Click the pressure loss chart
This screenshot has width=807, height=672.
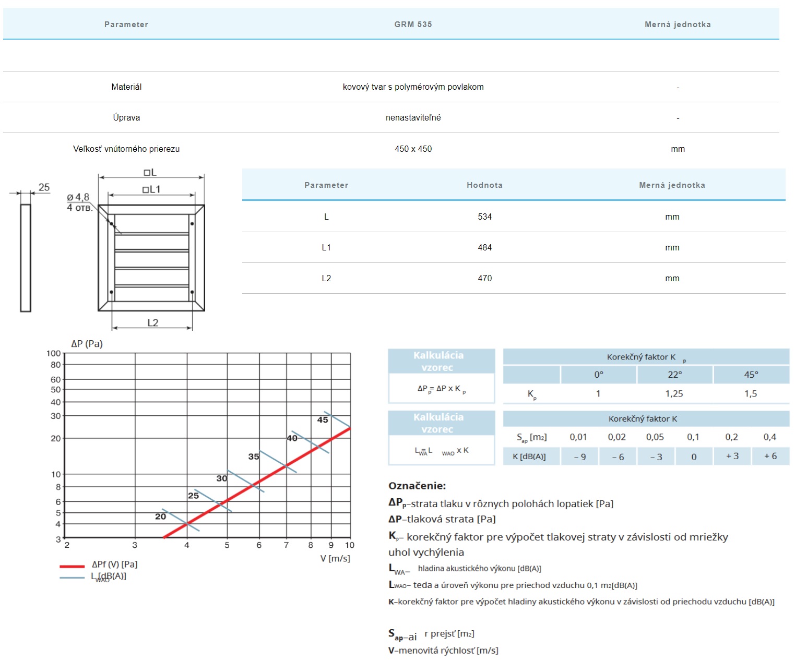click(x=207, y=445)
